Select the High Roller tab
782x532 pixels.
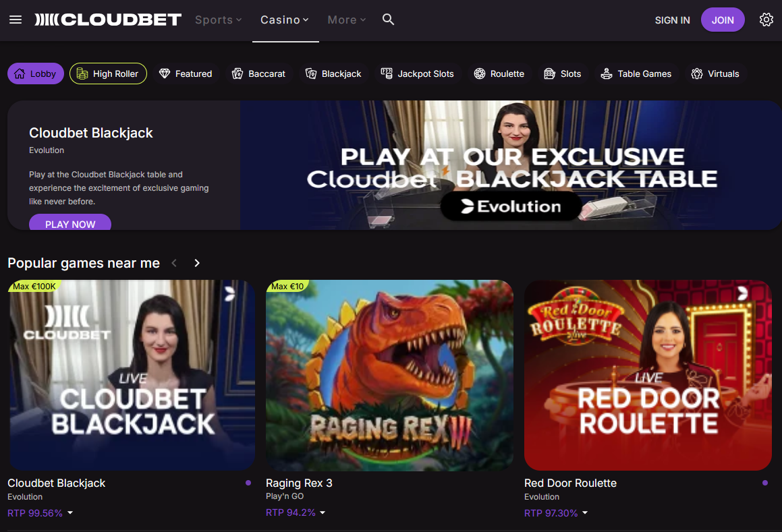(108, 73)
